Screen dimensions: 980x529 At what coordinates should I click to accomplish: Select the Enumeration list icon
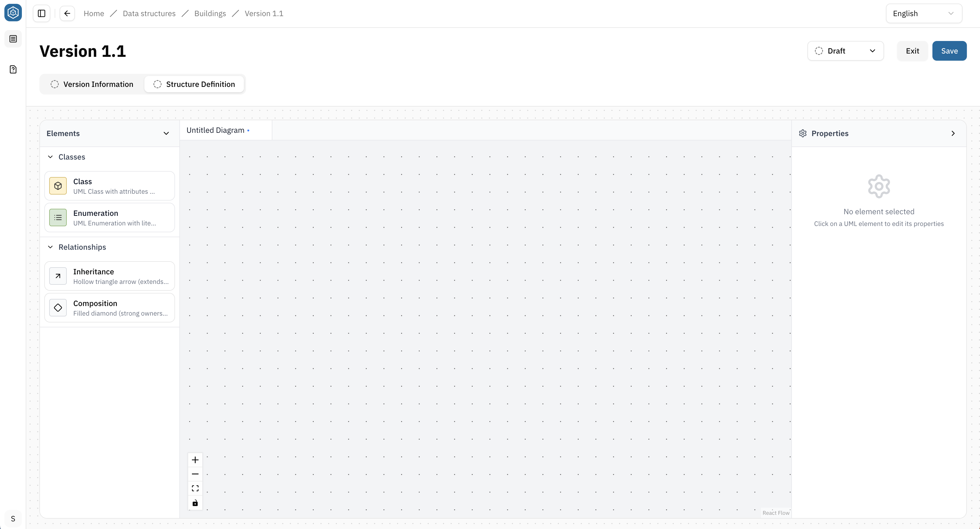click(x=58, y=218)
